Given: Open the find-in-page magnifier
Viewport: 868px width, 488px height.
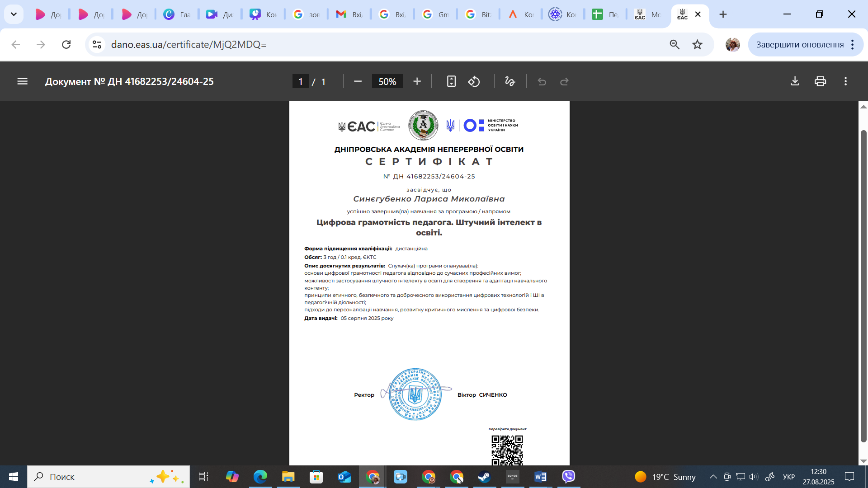Looking at the screenshot, I should 674,44.
